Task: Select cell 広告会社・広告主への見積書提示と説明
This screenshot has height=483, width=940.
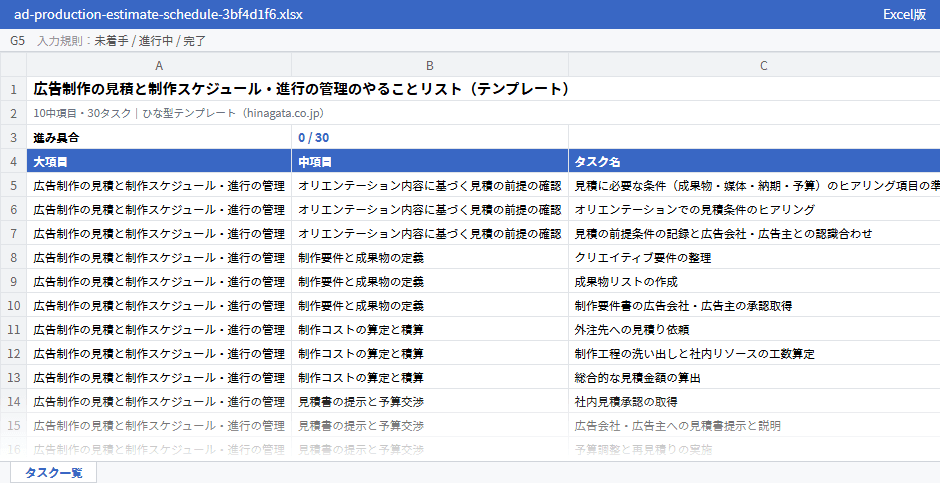Action: [x=754, y=425]
